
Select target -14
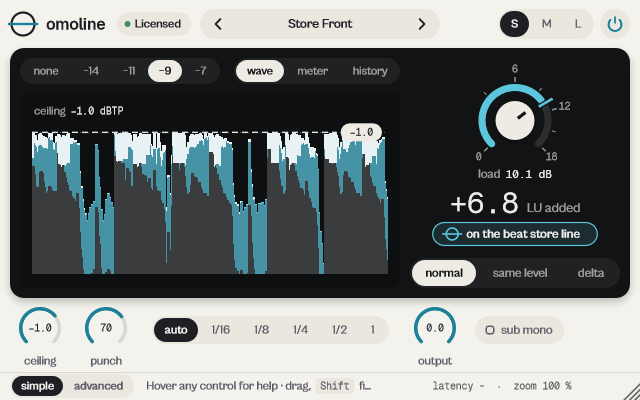(x=91, y=71)
